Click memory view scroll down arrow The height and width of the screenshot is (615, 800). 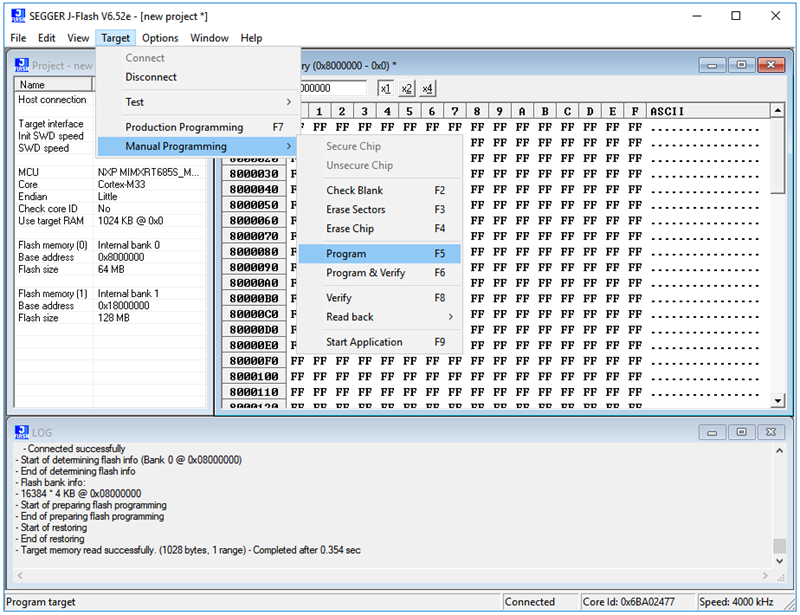(x=777, y=401)
